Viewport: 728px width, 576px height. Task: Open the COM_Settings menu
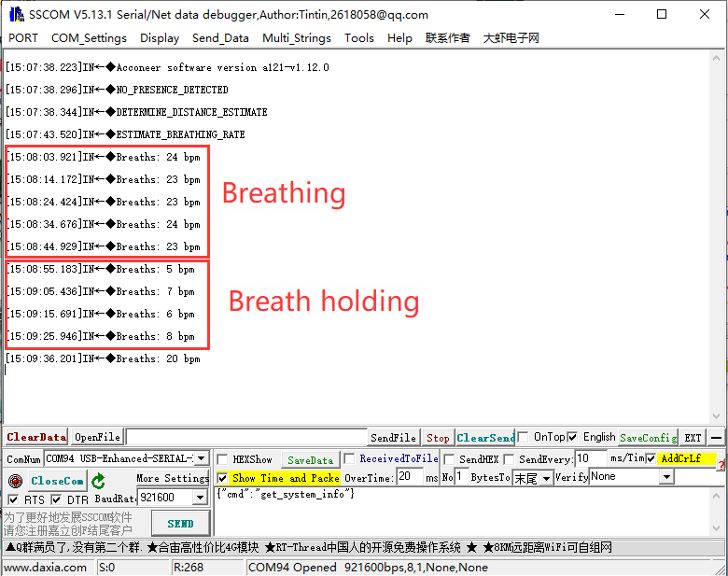coord(89,38)
